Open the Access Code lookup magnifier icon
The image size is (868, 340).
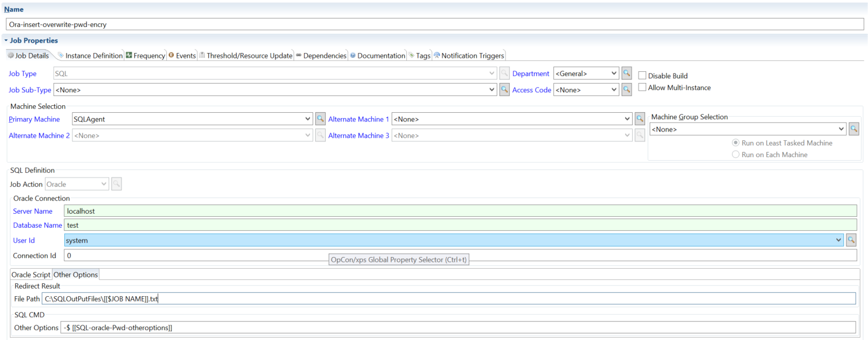[x=626, y=90]
